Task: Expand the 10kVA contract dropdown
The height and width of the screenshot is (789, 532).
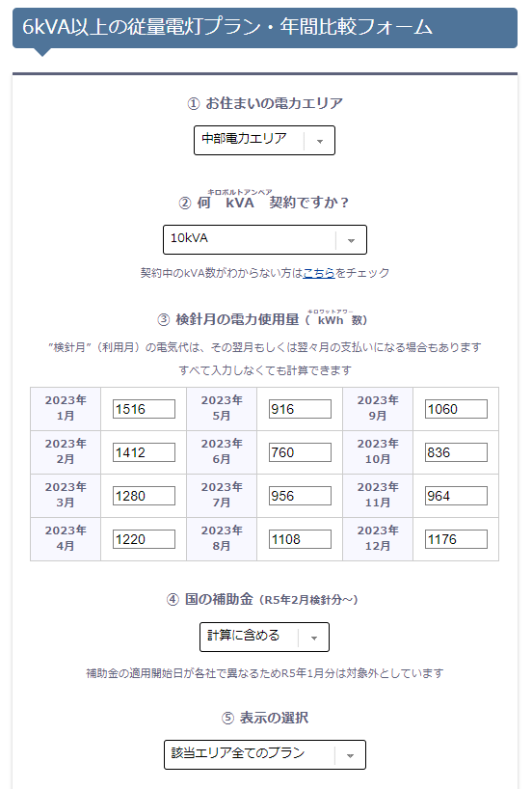Action: tap(265, 239)
